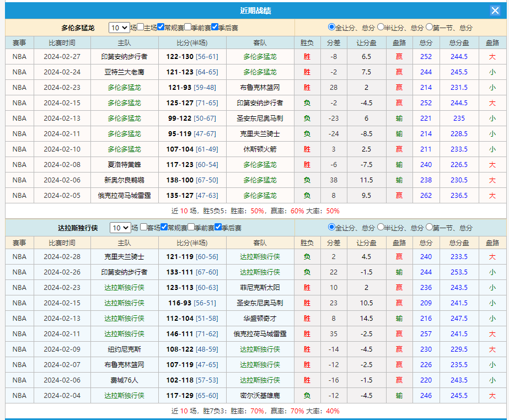Choose 半让分、总分 radio for 达拉斯独行侠
This screenshot has height=420, width=509.
[x=381, y=227]
